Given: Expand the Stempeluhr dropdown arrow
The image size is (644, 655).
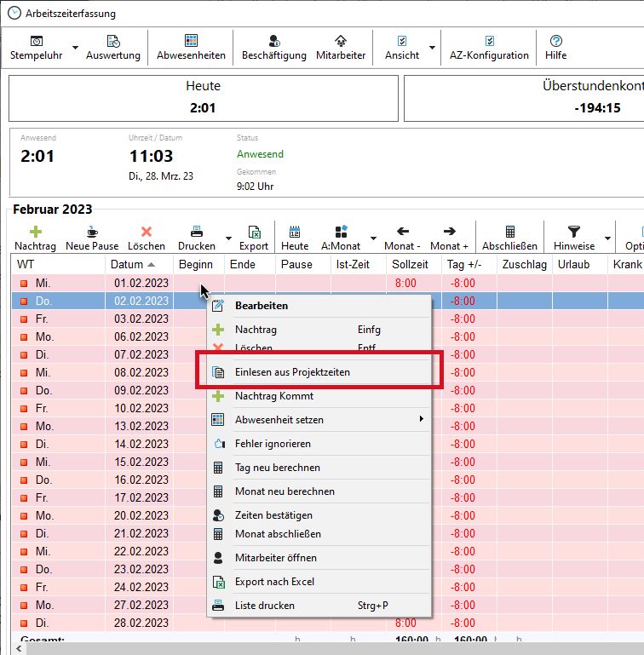Looking at the screenshot, I should [75, 48].
